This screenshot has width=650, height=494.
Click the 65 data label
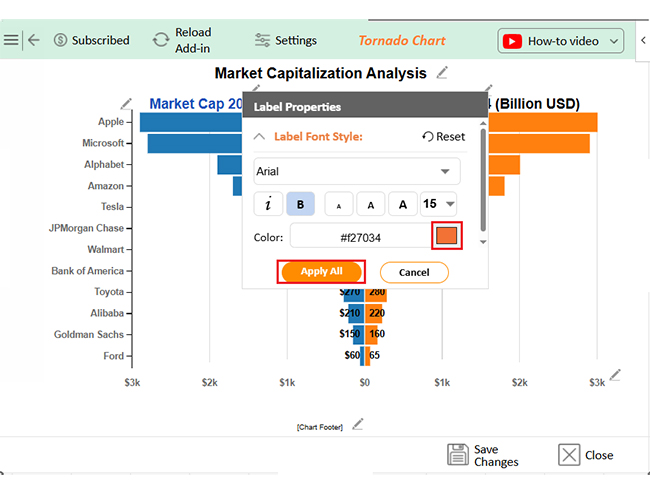(374, 355)
